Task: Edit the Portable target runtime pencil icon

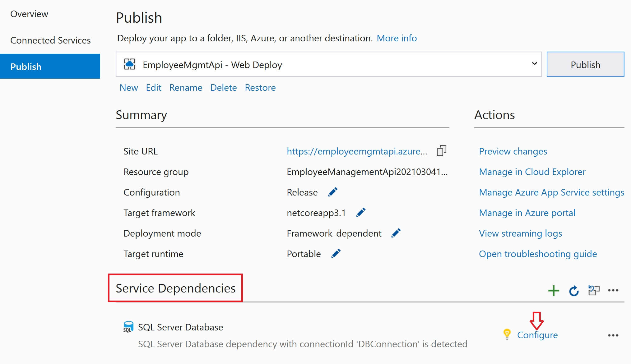Action: 336,254
